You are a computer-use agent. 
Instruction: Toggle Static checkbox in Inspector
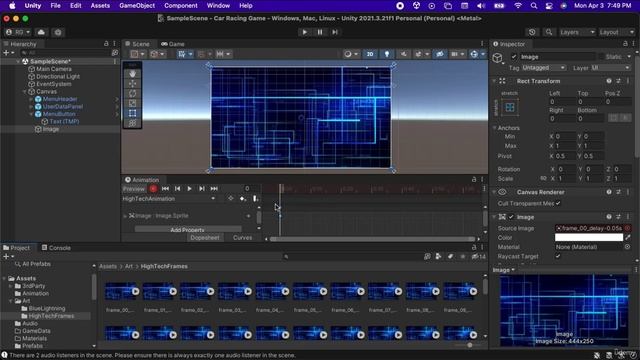[x=601, y=57]
